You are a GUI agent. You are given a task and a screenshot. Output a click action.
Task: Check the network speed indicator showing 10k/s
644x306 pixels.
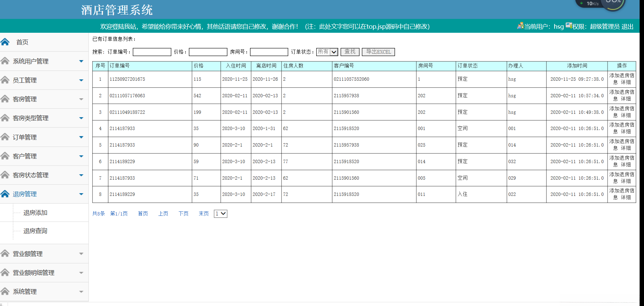(x=590, y=4)
